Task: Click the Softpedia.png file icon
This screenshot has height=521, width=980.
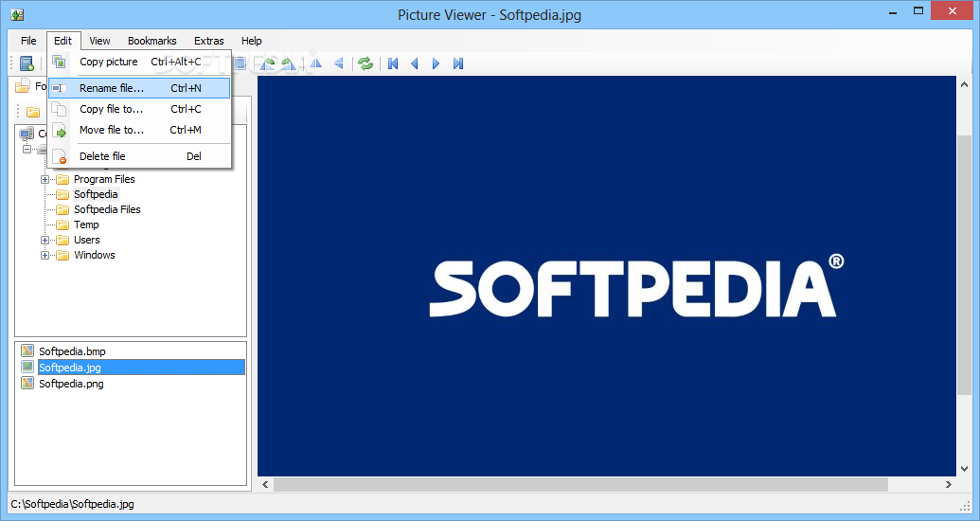Action: [x=27, y=383]
